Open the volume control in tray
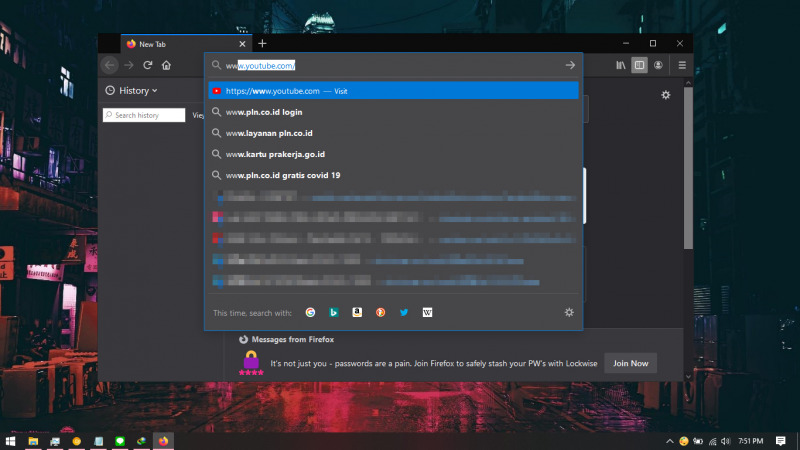The image size is (800, 450). [726, 441]
